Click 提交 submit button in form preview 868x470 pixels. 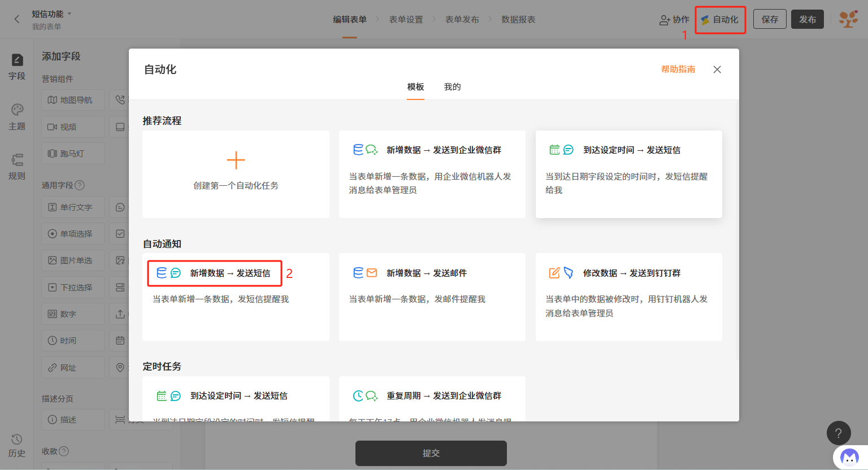click(431, 453)
